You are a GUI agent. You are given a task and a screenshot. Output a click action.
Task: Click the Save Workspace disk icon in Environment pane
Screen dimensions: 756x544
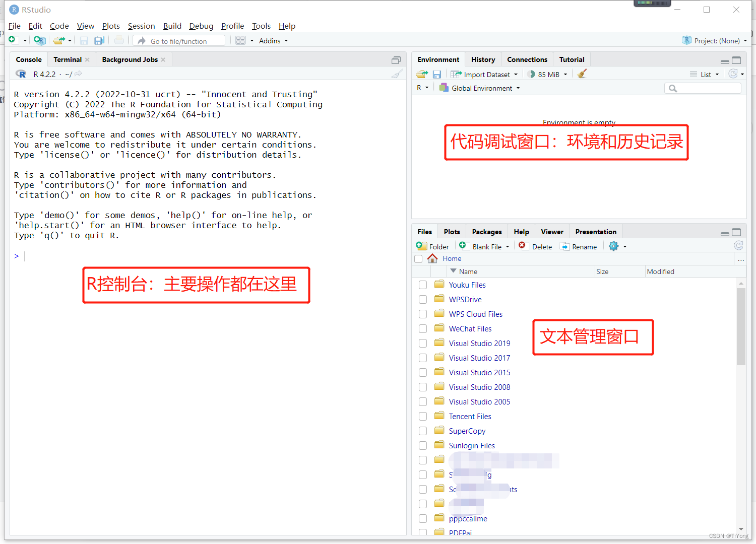tap(437, 74)
